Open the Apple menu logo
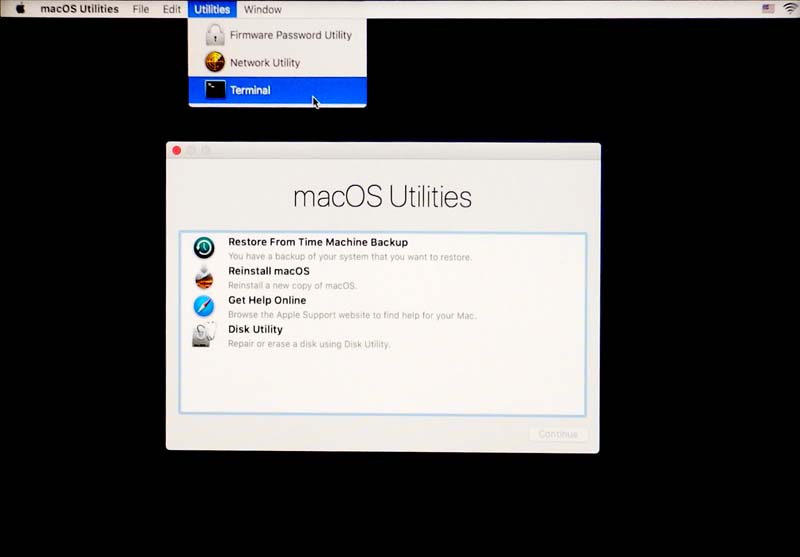The image size is (800, 557). 20,9
